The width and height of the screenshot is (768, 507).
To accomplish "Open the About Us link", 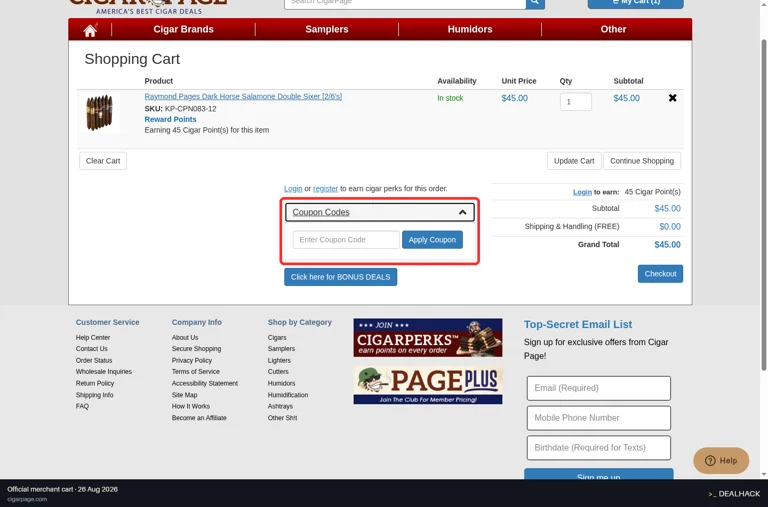I will 185,338.
